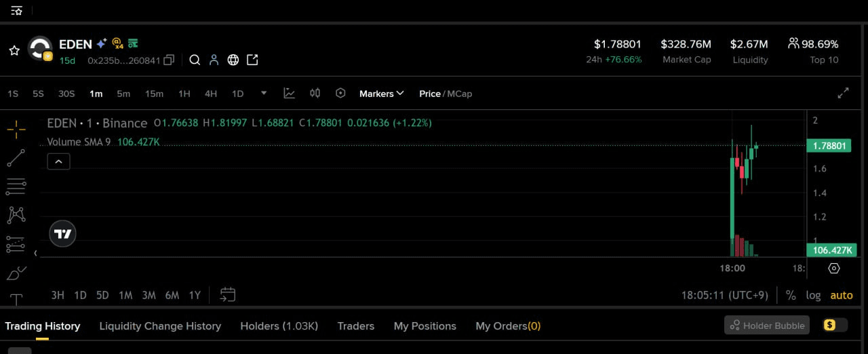Select the 5S timeframe

pos(38,94)
